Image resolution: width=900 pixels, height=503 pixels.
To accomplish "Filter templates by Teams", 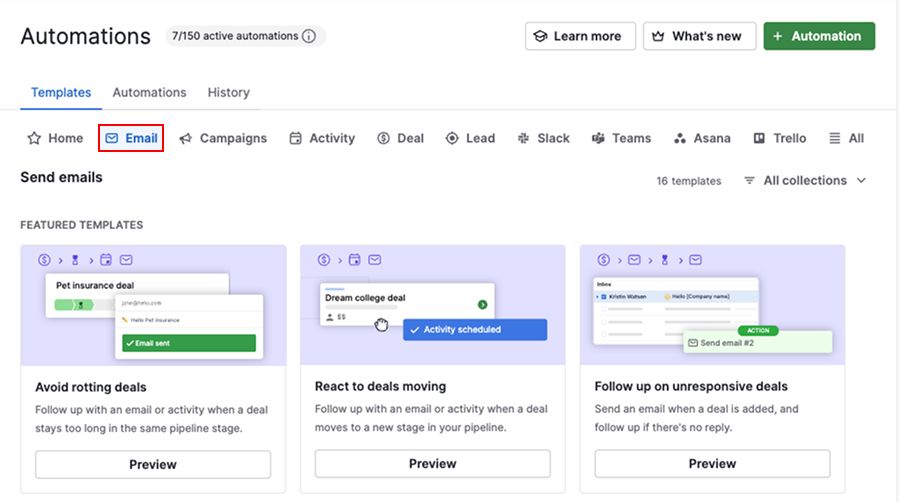I will pyautogui.click(x=620, y=138).
